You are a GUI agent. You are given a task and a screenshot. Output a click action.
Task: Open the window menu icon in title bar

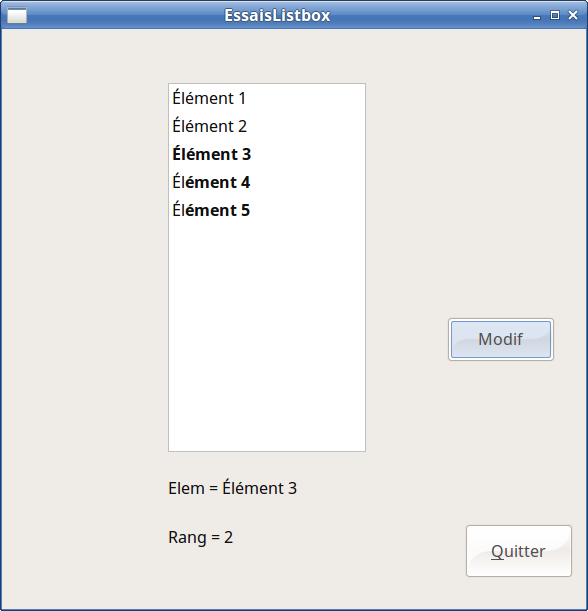[x=17, y=16]
